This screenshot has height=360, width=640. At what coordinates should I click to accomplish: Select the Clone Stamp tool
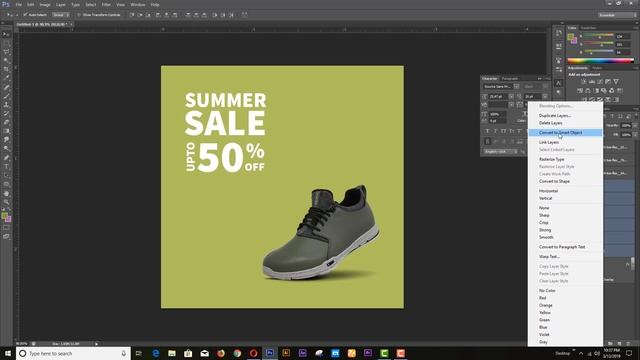[6, 105]
